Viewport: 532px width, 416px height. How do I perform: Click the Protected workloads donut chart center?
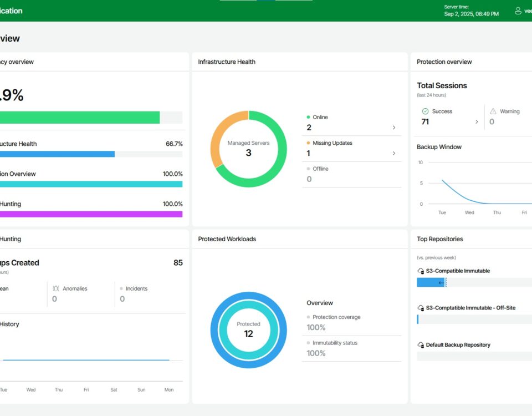point(248,330)
